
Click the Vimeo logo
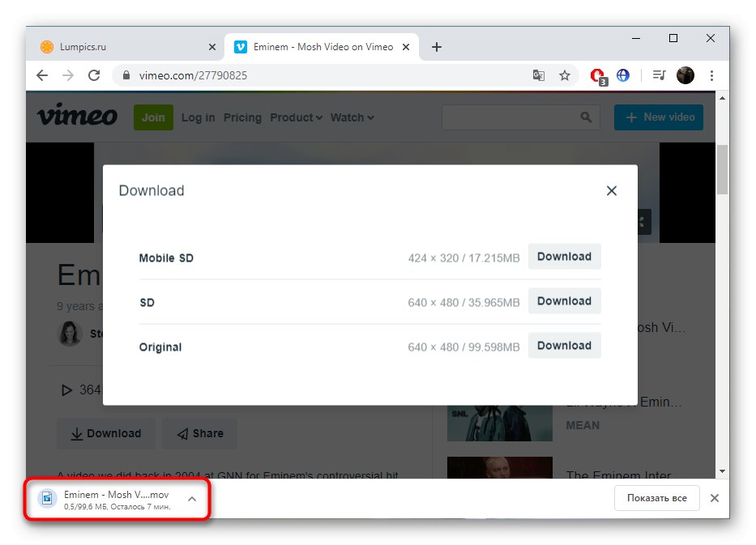(x=77, y=115)
